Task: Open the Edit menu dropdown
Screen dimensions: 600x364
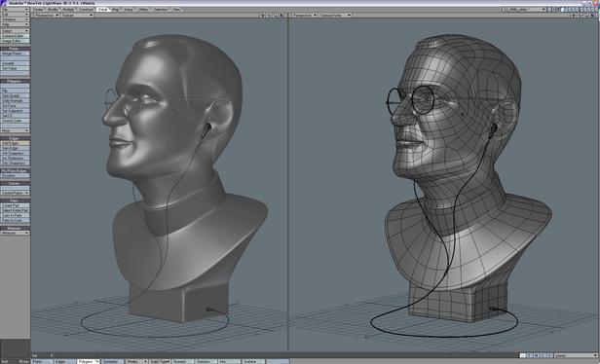Action: click(x=15, y=15)
